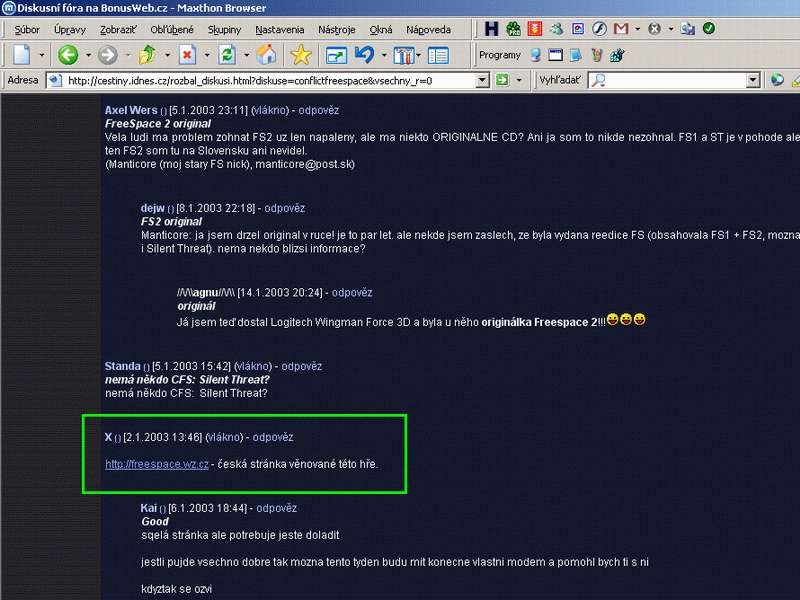The width and height of the screenshot is (800, 600).
Task: Go back with the green arrow button
Action: click(x=68, y=55)
